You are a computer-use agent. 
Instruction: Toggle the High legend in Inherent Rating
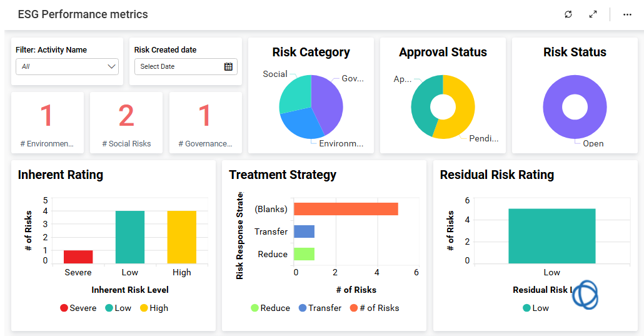coord(153,308)
